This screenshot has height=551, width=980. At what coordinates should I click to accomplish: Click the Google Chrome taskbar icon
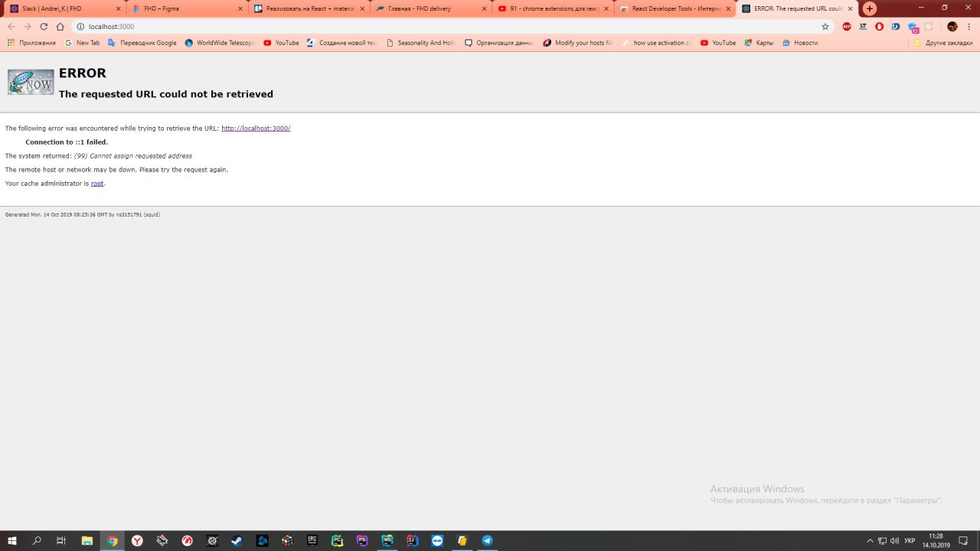point(113,540)
